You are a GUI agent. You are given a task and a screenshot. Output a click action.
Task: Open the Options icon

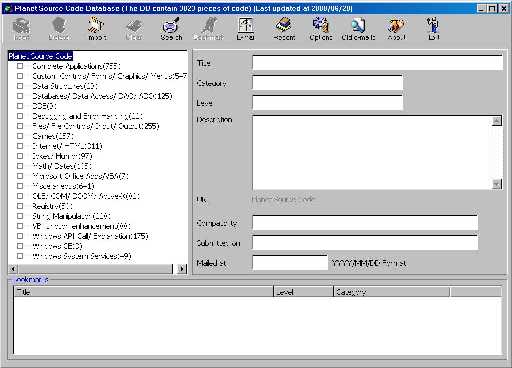321,29
